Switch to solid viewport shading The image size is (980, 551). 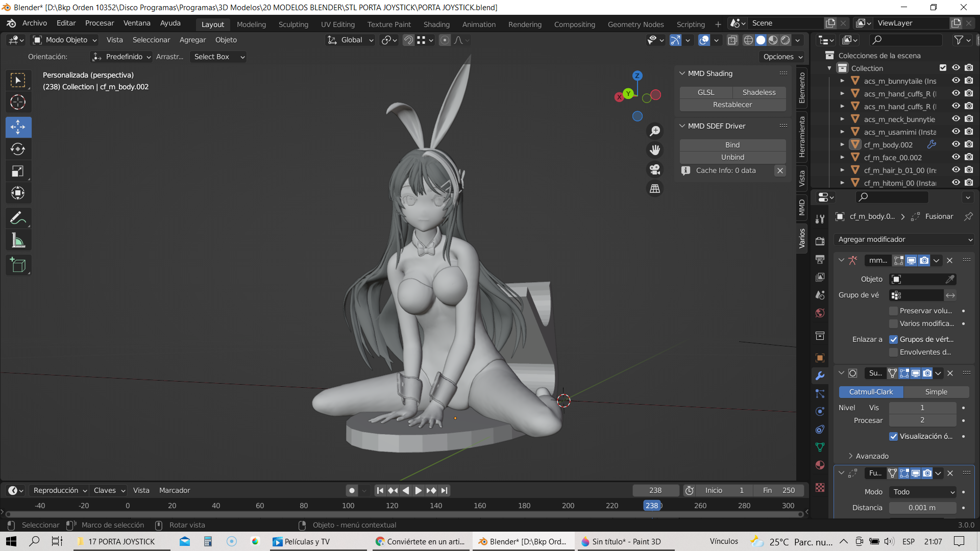coord(761,40)
